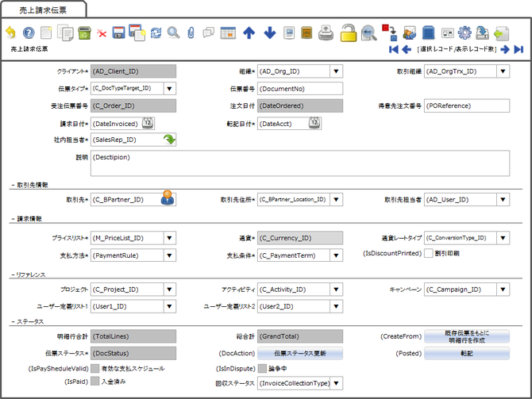Screen dimensions: 532x399
Task: Open the workflow red square arrow icon
Action: [x=390, y=33]
